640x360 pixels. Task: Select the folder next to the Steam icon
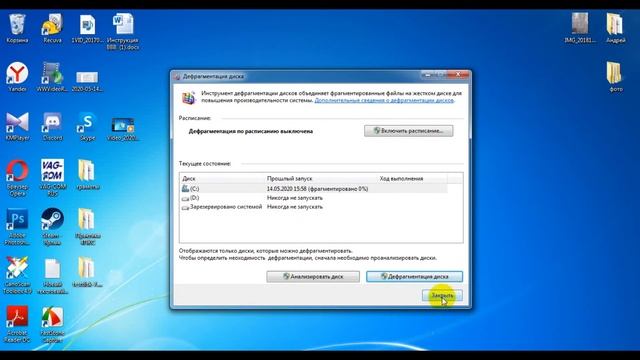coord(87,227)
